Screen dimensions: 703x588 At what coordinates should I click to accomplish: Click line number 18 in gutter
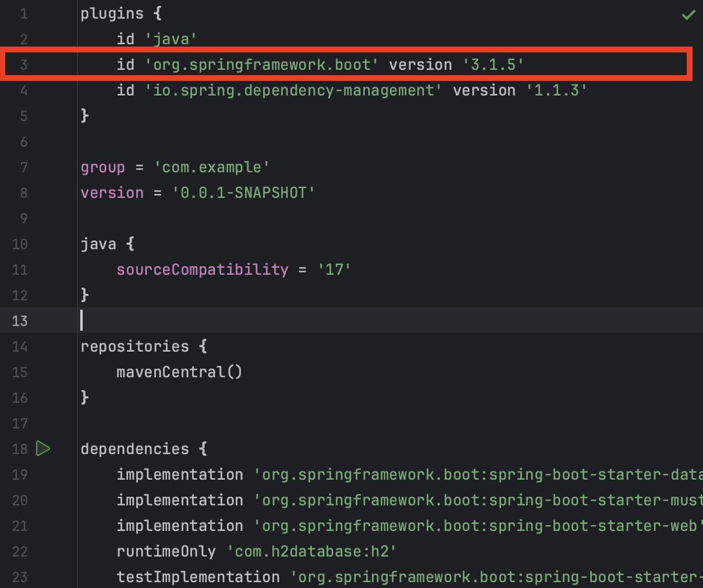point(20,449)
